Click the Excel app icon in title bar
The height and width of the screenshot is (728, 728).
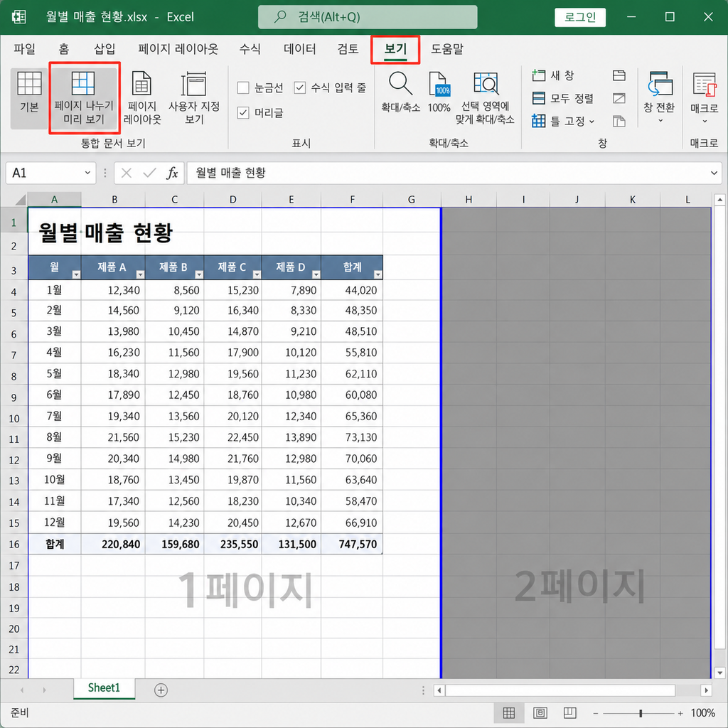coord(18,17)
